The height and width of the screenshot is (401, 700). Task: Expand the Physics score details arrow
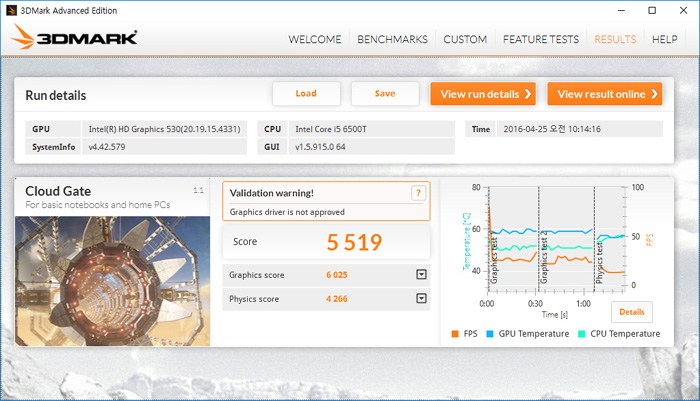(421, 298)
